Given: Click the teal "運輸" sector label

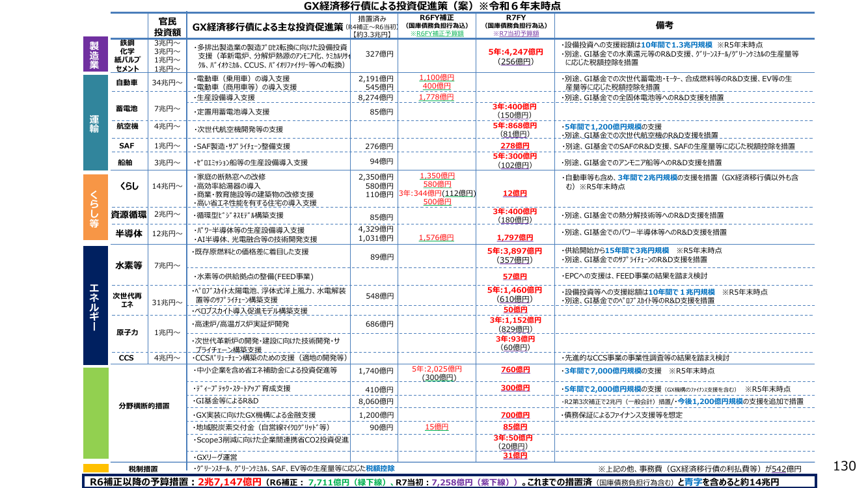Looking at the screenshot, I should [x=94, y=122].
